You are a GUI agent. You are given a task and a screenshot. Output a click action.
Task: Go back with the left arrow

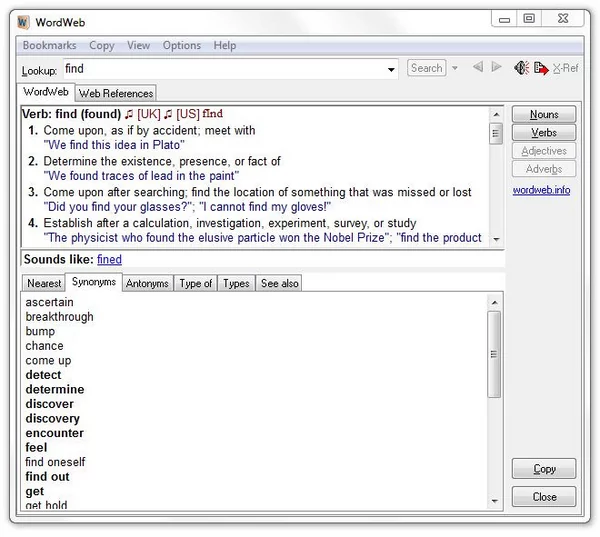[x=477, y=67]
